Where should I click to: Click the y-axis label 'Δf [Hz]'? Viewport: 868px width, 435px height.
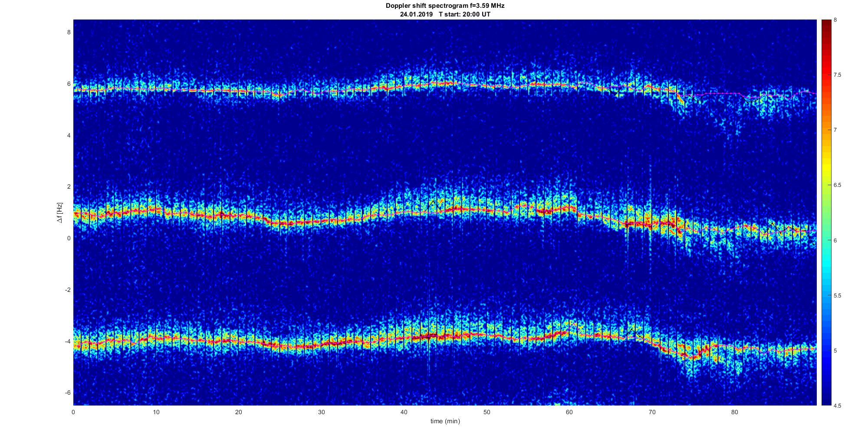59,213
